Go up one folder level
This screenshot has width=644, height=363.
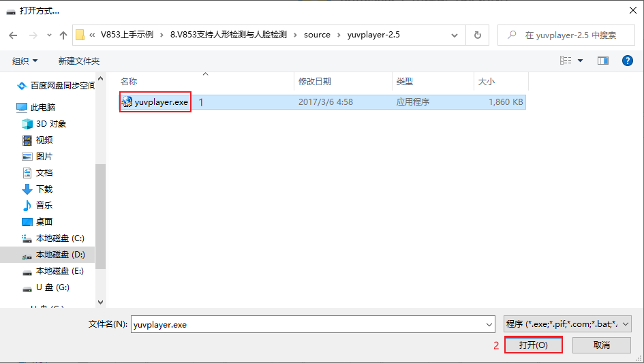(63, 35)
